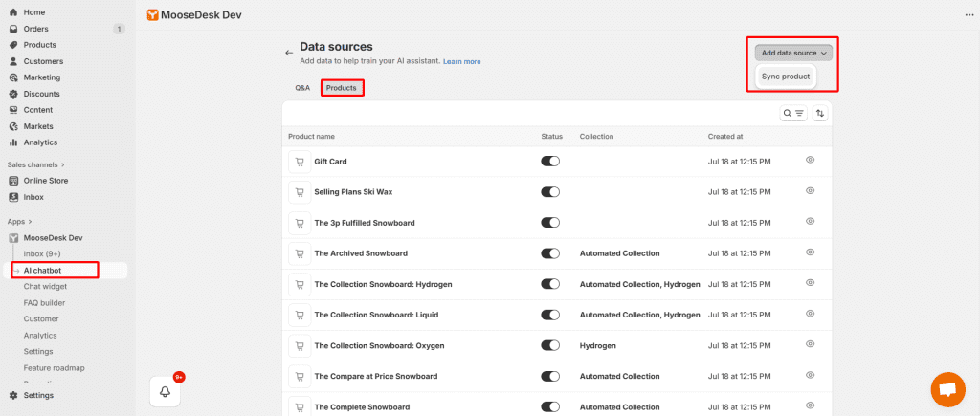This screenshot has width=980, height=416.
Task: Open the Inbox sales channel
Action: [33, 197]
